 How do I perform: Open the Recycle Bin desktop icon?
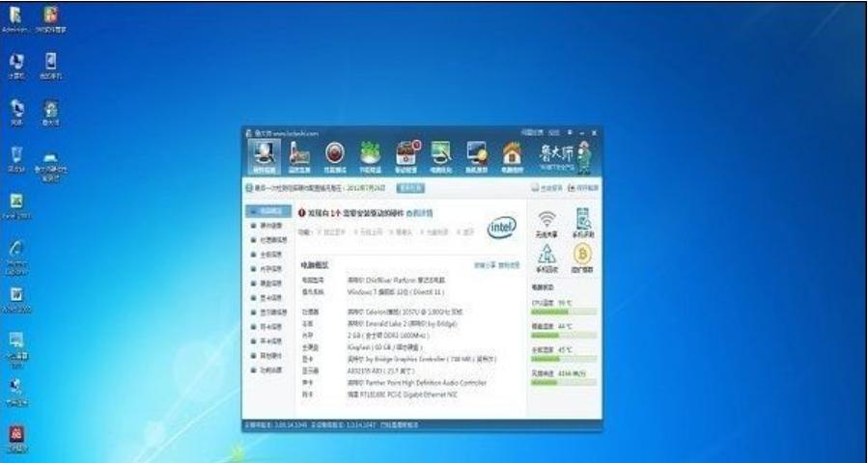(16, 160)
